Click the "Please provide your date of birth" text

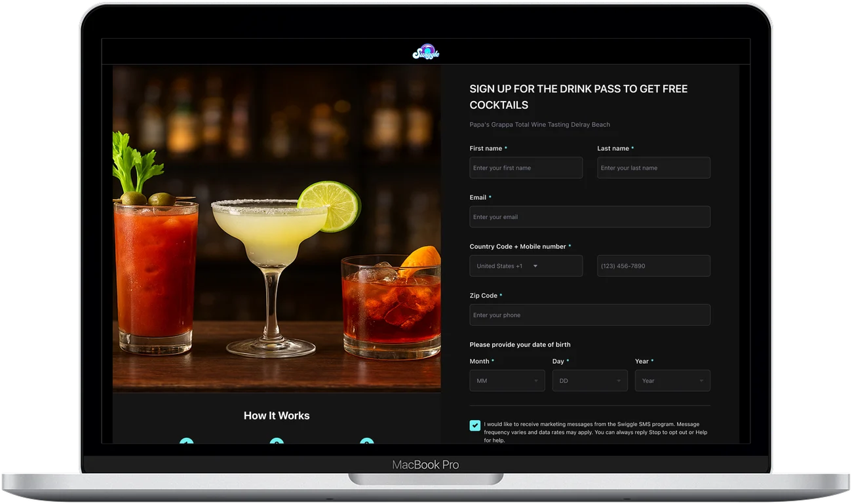(x=520, y=345)
